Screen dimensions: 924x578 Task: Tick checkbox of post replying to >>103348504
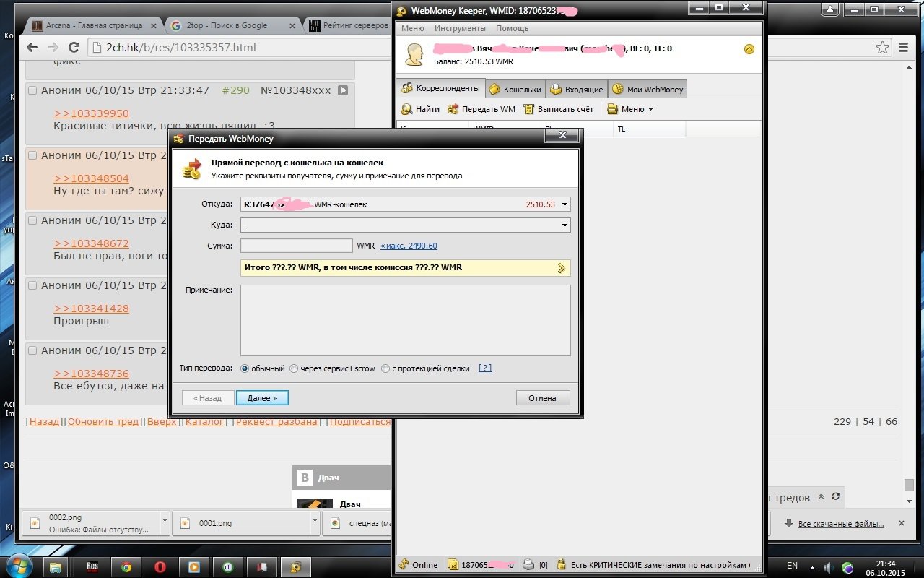point(32,155)
